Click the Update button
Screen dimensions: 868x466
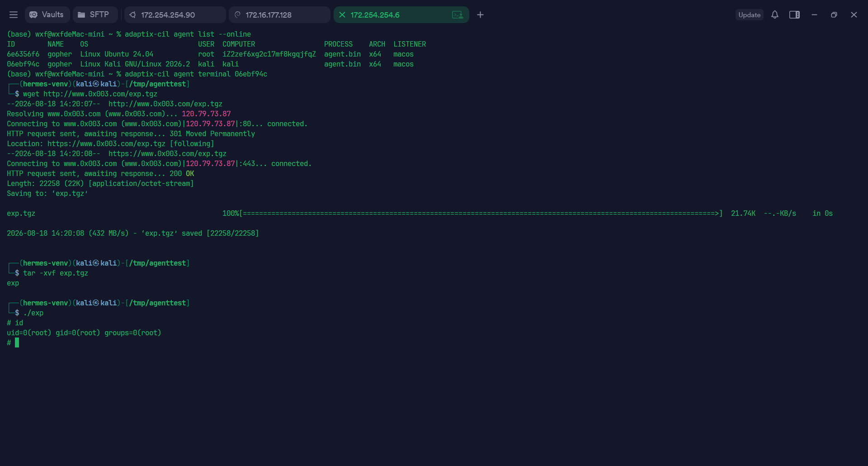pos(749,15)
